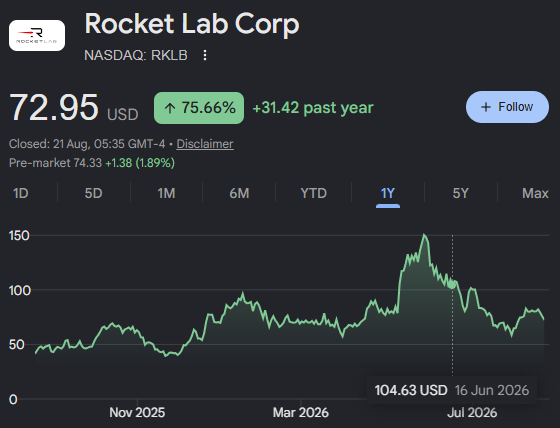Screen dimensions: 560x428
Task: Switch to the 1D chart range
Action: click(21, 193)
